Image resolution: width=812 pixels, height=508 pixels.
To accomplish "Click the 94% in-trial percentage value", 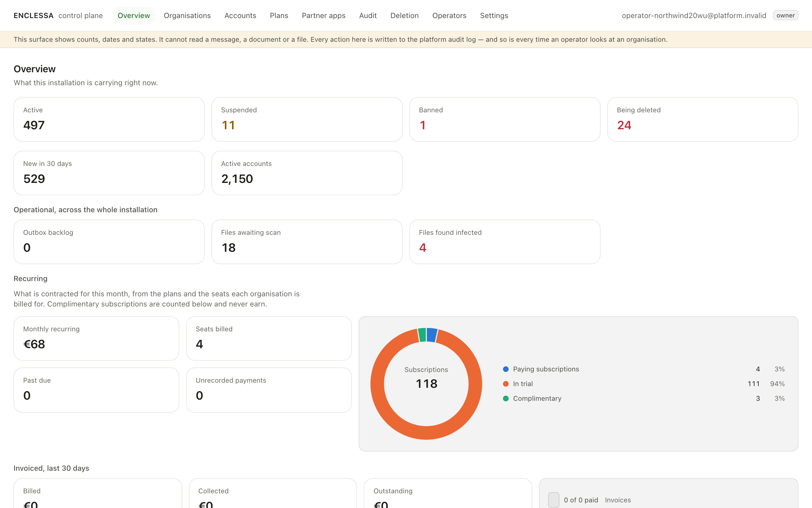I will pyautogui.click(x=777, y=384).
